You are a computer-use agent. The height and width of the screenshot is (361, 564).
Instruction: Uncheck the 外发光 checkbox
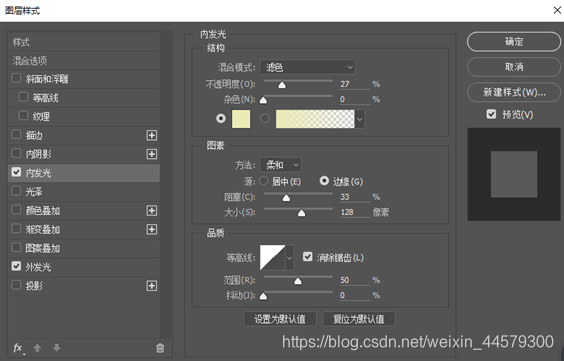pos(16,266)
